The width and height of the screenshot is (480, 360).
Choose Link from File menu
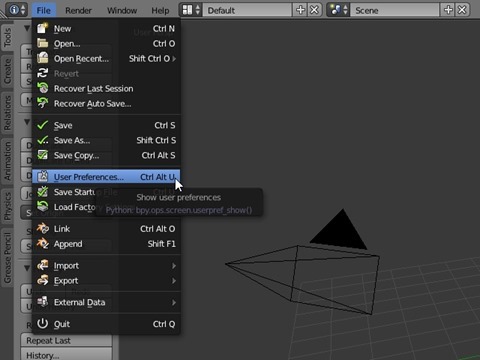point(106,229)
